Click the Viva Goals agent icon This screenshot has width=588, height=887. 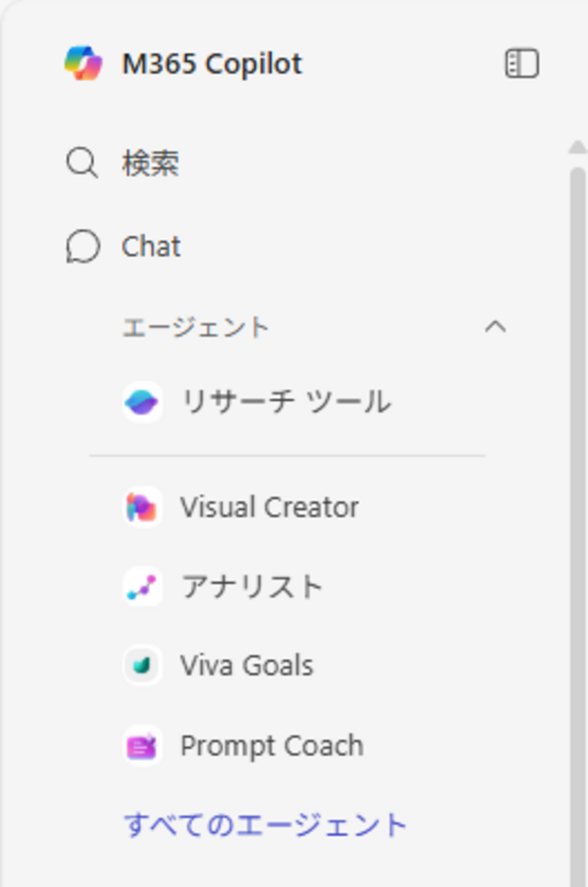142,665
